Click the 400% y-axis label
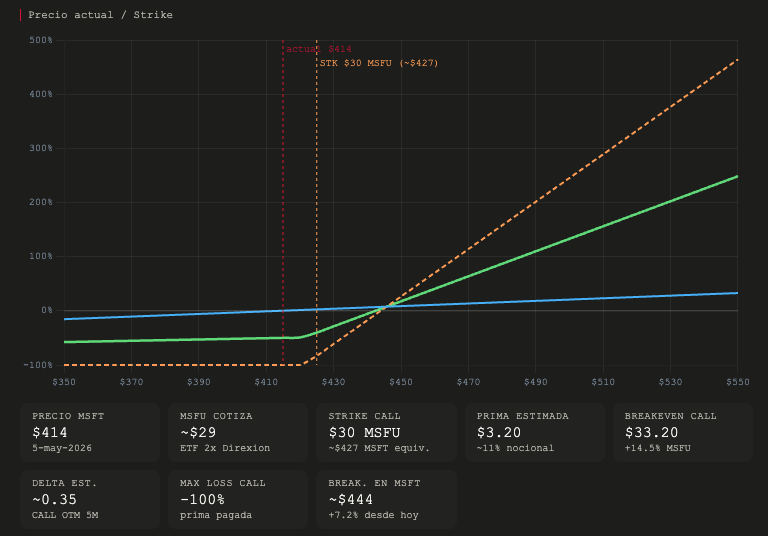 [x=41, y=94]
